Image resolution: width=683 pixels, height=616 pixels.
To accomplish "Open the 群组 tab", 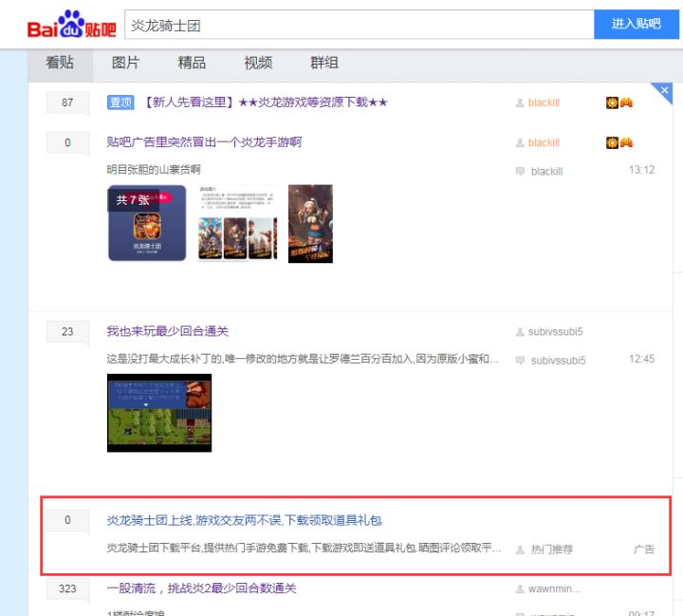I will tap(324, 63).
